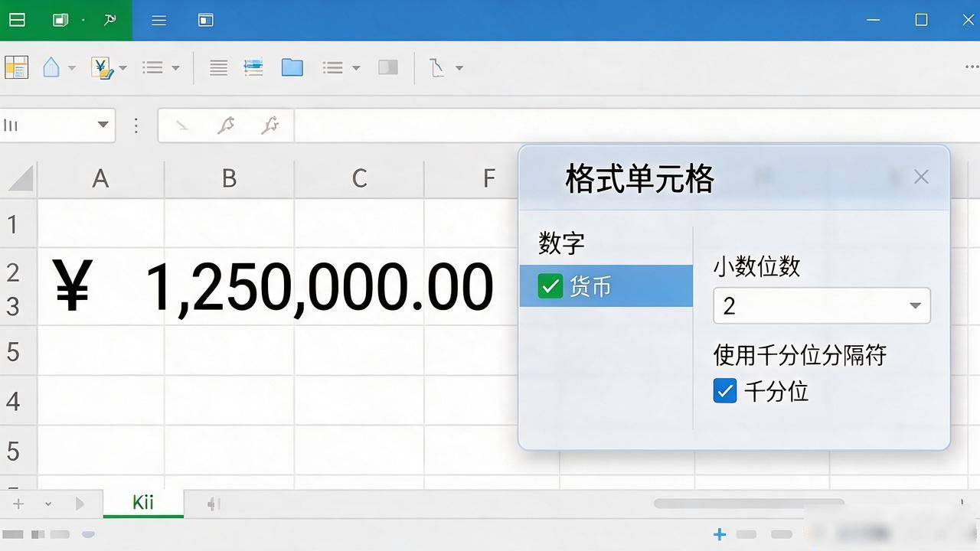Click the blue folder icon in toolbar
This screenshot has width=980, height=551.
292,67
